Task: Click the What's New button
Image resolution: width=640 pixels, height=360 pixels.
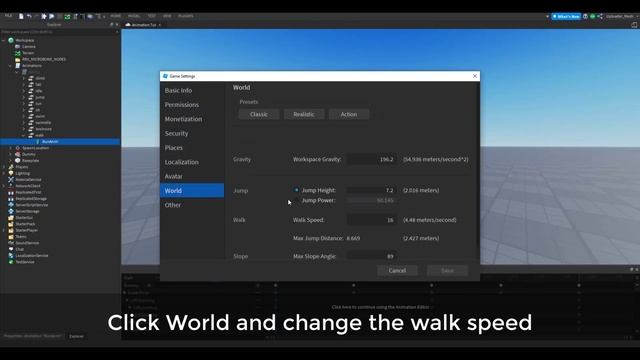Action: [x=566, y=16]
